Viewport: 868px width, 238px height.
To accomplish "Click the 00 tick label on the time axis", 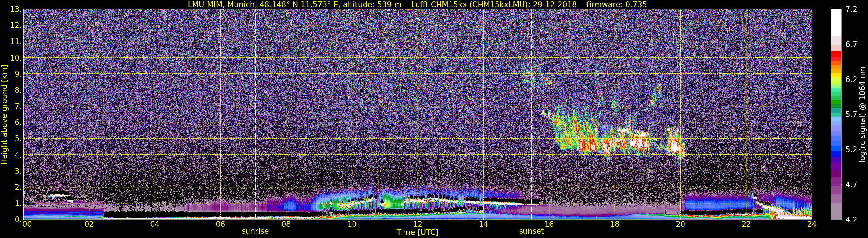I will click(27, 224).
